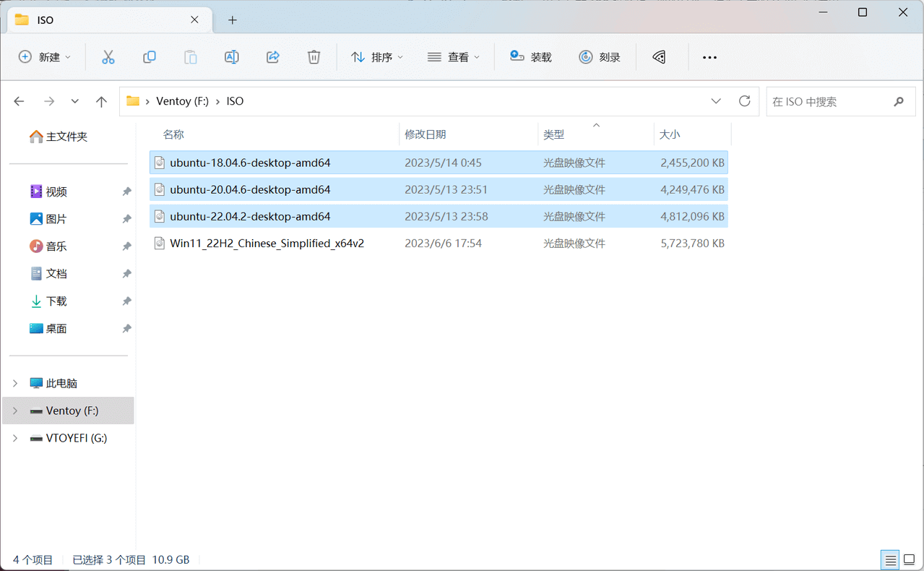
Task: Click ubuntu-18.04.6 file's disc image icon
Action: (x=160, y=163)
